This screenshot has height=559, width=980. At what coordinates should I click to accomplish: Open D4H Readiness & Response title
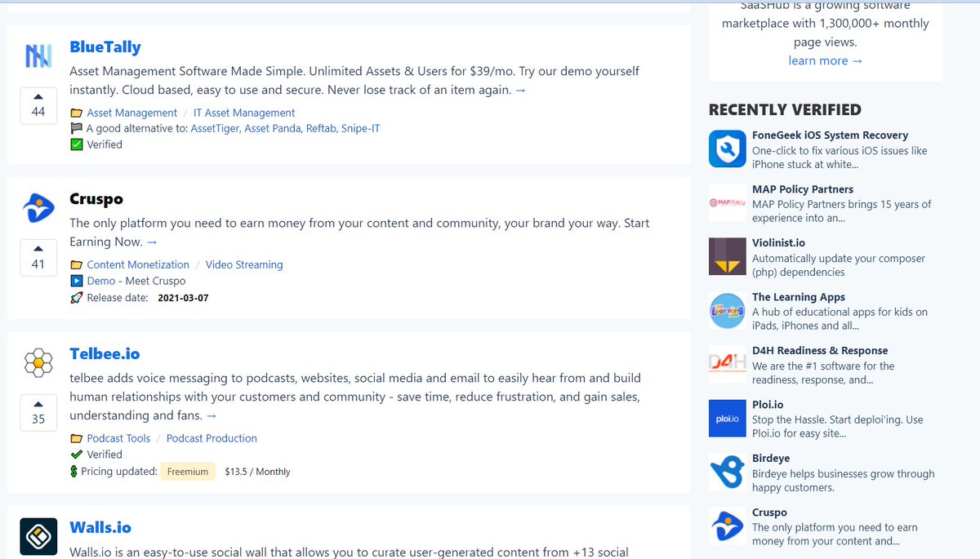820,351
